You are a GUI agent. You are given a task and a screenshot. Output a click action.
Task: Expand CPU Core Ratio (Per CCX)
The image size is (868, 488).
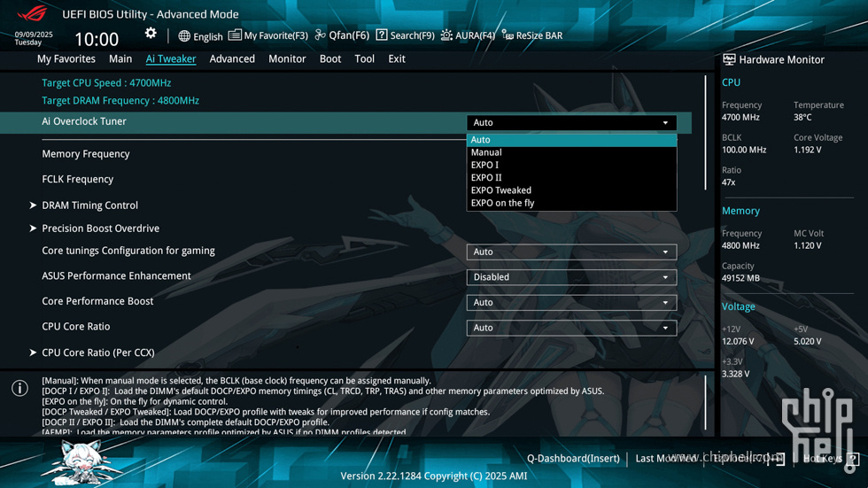pyautogui.click(x=98, y=352)
